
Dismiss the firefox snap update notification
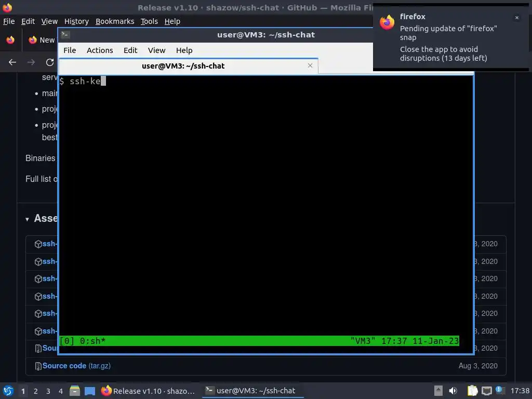(517, 18)
